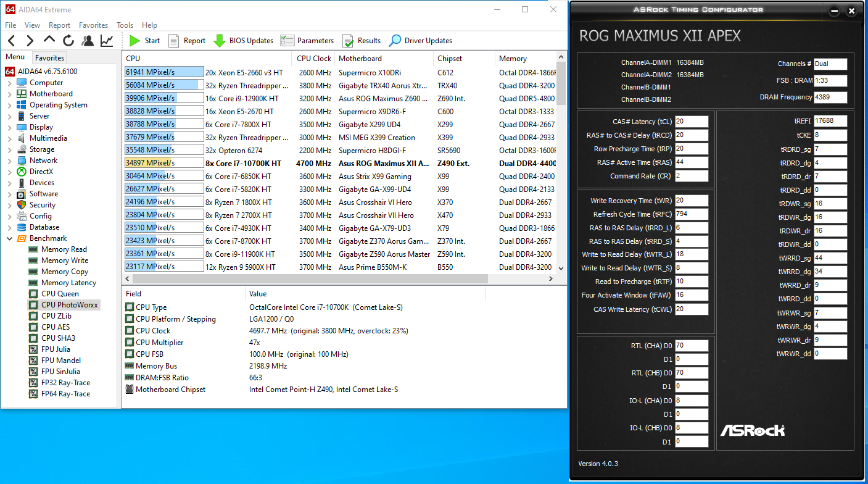Click the Back arrow in AIDA64 toolbar
This screenshot has width=868, height=484.
(x=12, y=41)
